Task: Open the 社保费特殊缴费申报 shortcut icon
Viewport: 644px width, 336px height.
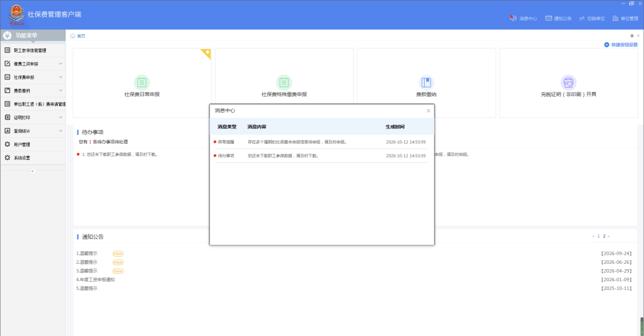Action: [284, 83]
